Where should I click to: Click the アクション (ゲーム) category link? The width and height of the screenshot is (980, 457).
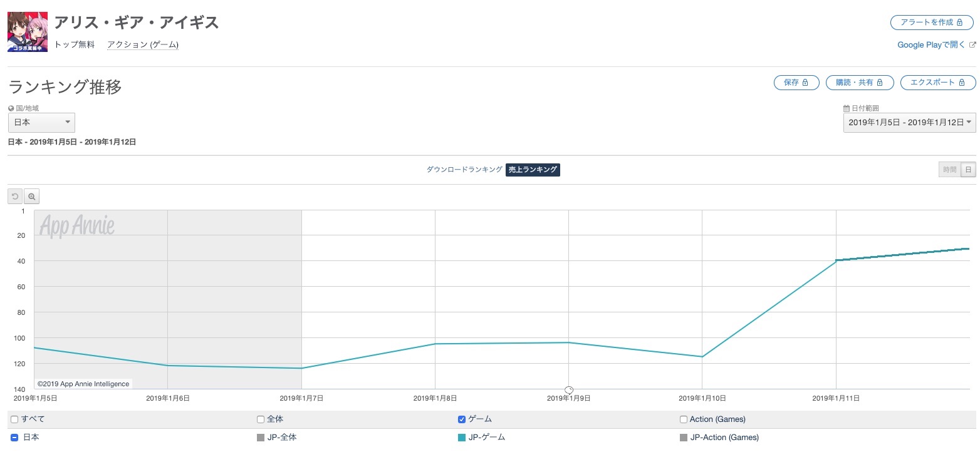[x=143, y=44]
